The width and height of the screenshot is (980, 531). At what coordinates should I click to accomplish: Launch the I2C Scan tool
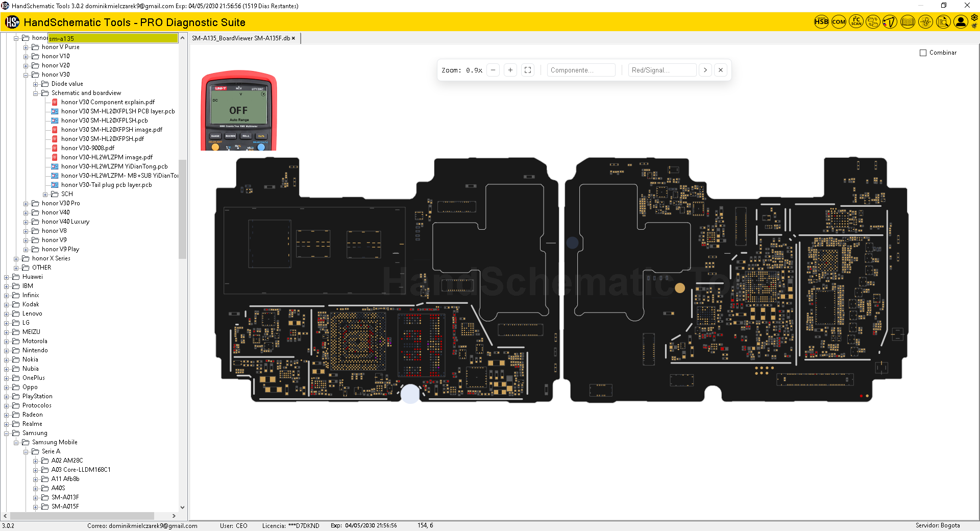856,22
